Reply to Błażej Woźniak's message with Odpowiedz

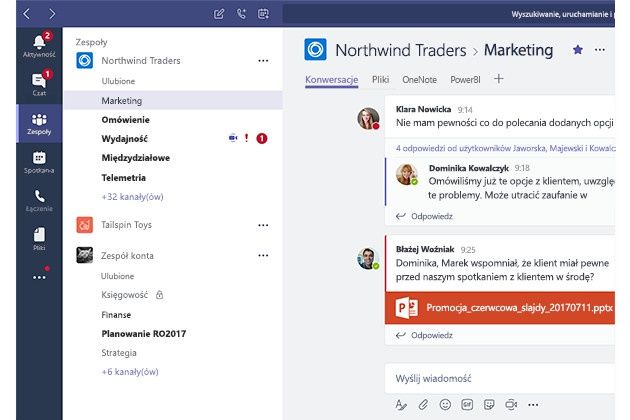point(424,335)
